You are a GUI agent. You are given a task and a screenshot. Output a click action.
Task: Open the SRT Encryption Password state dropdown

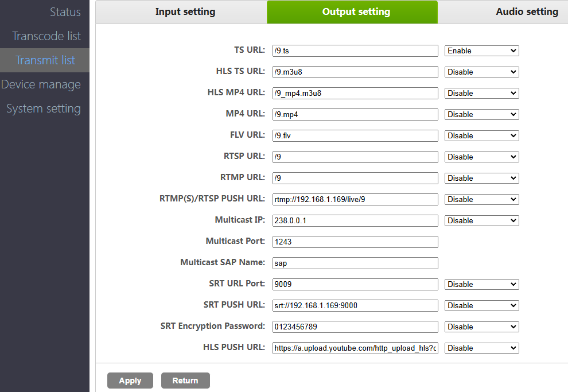coord(482,327)
